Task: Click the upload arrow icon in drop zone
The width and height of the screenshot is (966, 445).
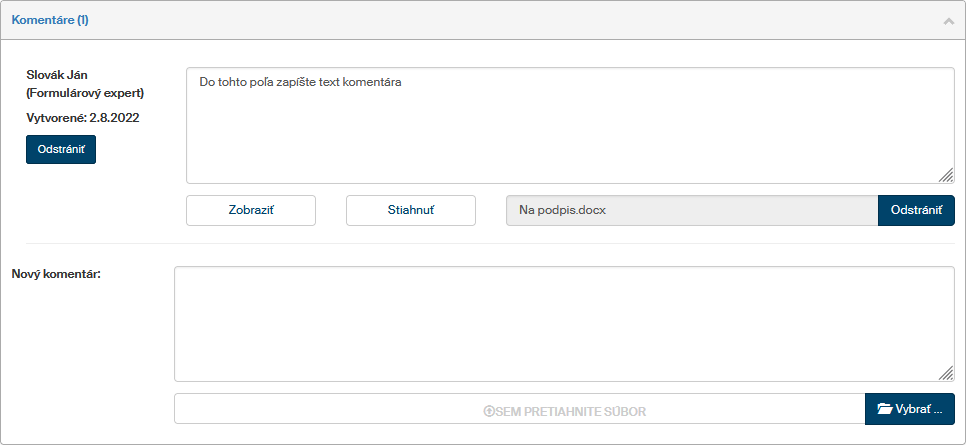Action: [x=489, y=410]
